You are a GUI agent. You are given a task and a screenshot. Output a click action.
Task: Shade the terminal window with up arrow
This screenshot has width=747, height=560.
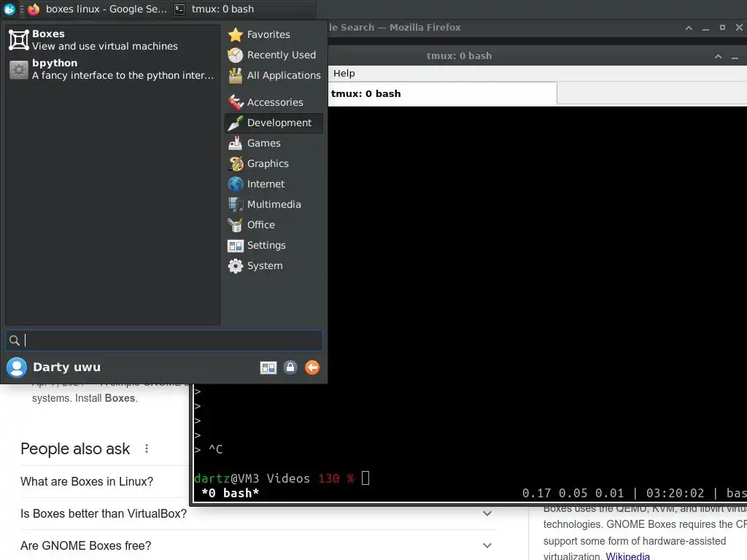click(x=718, y=56)
